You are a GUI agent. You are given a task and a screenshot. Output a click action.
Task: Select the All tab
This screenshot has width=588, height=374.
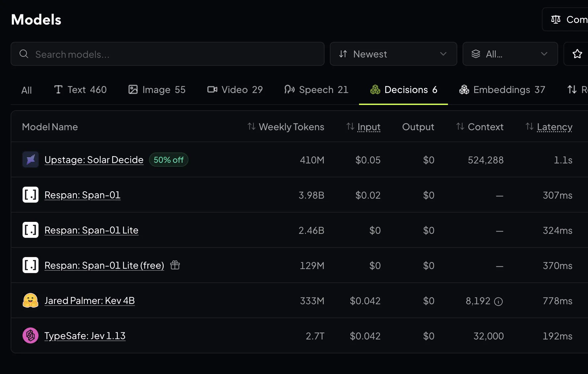[x=27, y=90]
